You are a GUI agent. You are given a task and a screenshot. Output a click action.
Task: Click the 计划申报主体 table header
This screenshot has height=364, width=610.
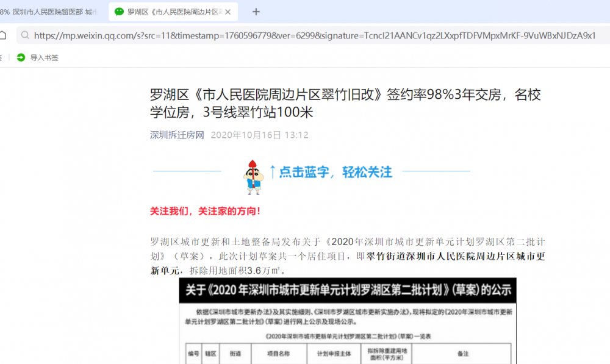[334, 354]
